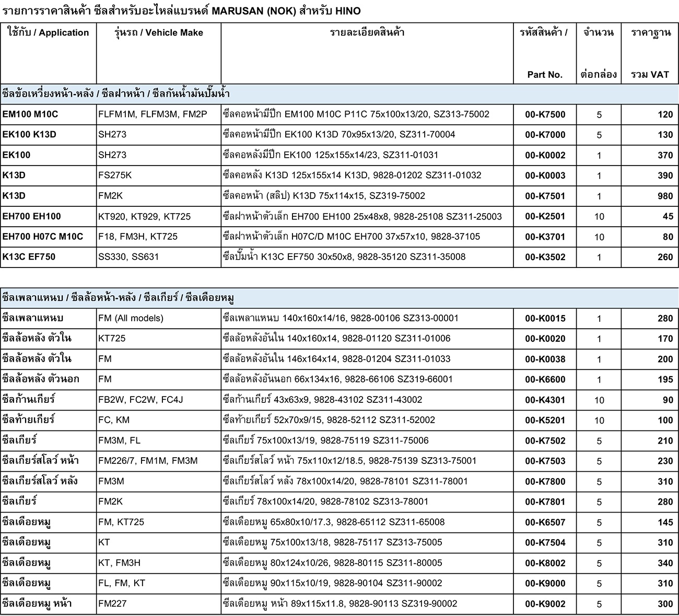Image resolution: width=679 pixels, height=616 pixels.
Task: Click part number 00-K9000
Action: click(545, 583)
